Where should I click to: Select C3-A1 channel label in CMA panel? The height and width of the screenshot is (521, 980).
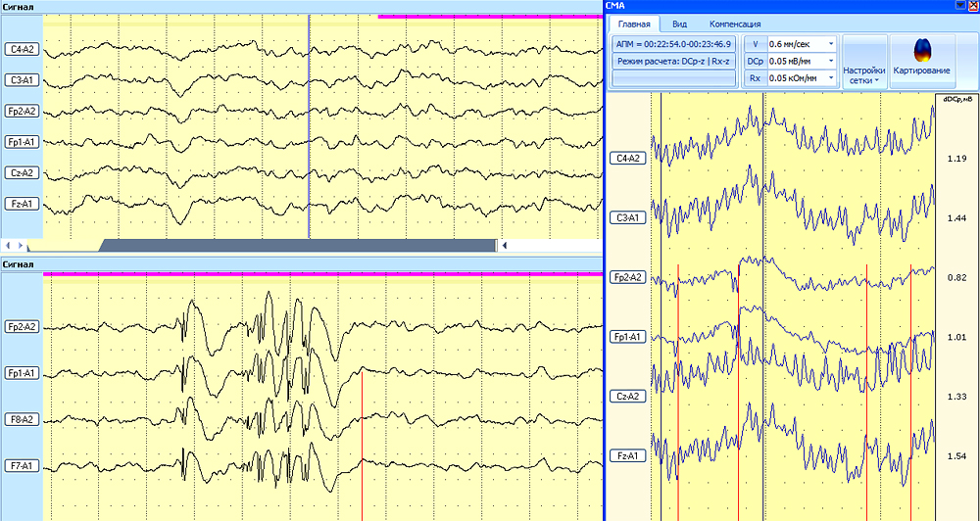[x=627, y=217]
